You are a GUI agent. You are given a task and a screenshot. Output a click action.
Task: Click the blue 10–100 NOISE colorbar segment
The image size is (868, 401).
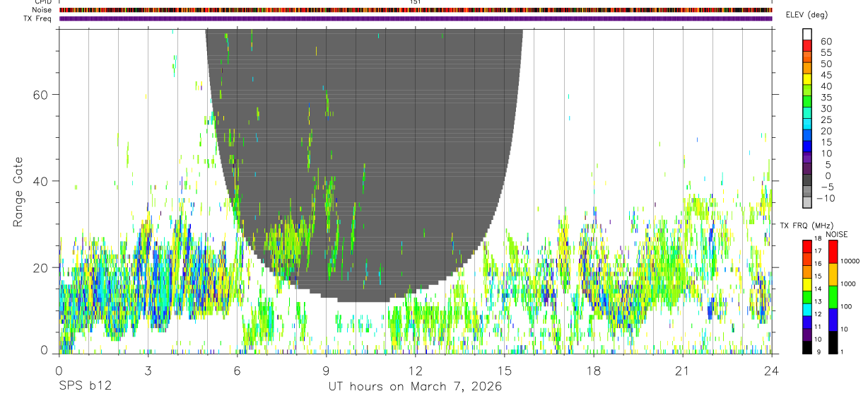[x=832, y=319]
